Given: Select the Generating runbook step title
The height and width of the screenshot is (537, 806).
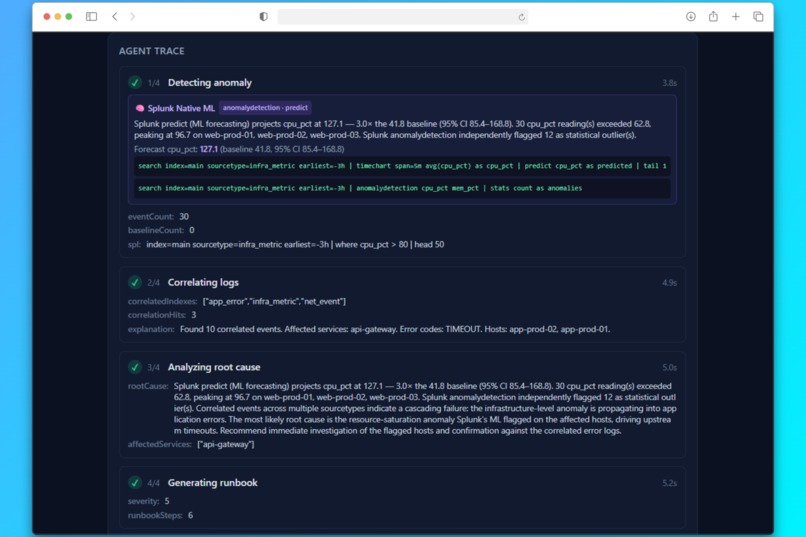Looking at the screenshot, I should coord(212,483).
